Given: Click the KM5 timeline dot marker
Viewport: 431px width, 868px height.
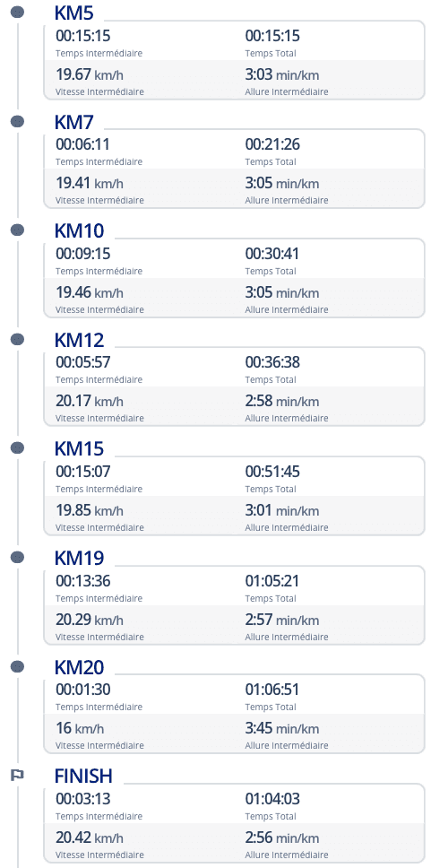Looking at the screenshot, I should click(x=18, y=12).
